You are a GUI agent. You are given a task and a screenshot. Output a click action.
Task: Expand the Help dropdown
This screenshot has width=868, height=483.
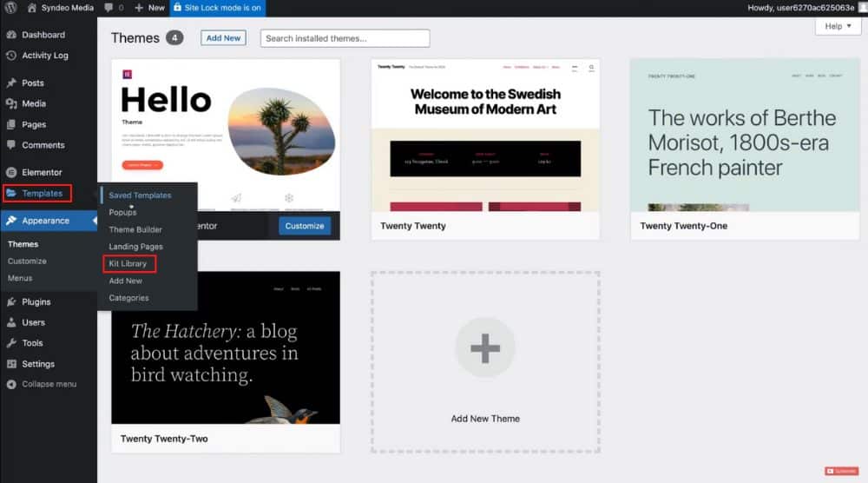click(x=838, y=26)
